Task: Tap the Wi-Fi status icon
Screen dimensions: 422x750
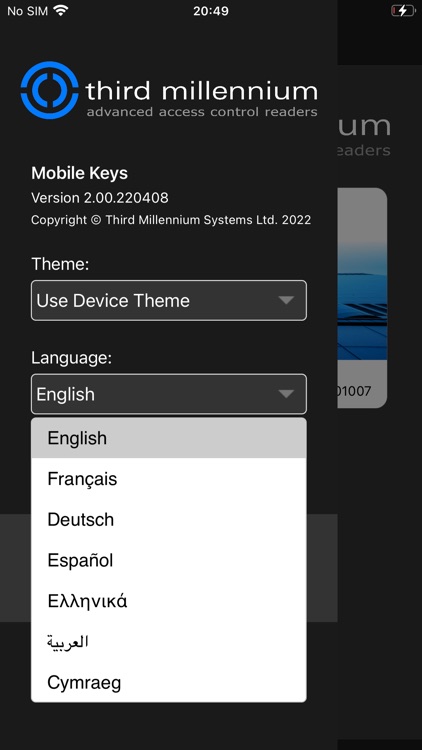Action: (61, 11)
